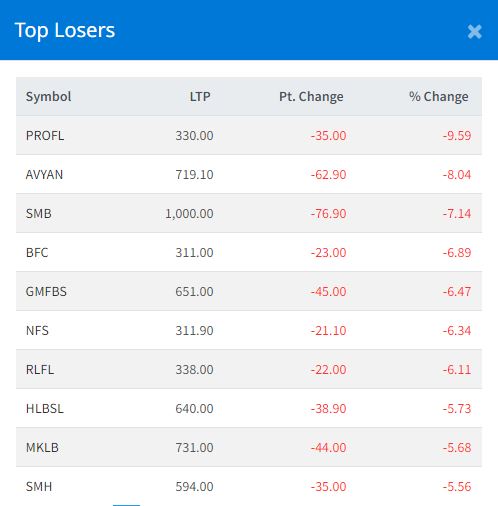The image size is (498, 506).
Task: Click the Top Losers title text
Action: [65, 30]
